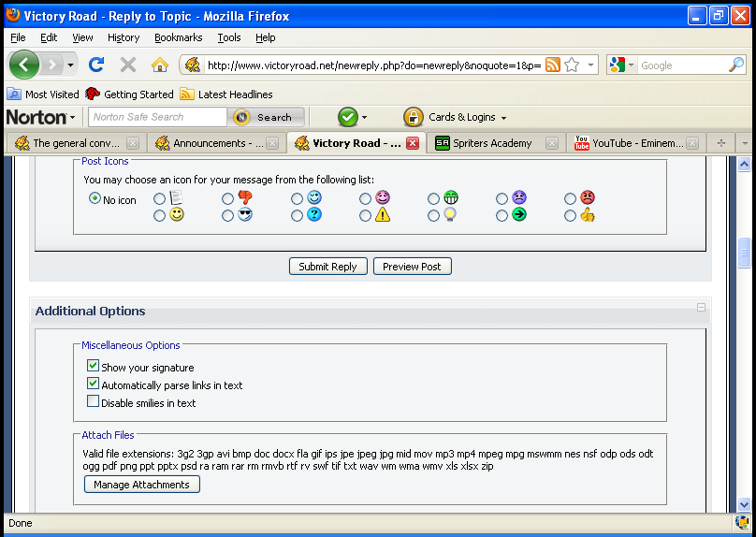Viewport: 756px width, 537px height.
Task: Enable Disable smilies in text checkbox
Action: [93, 402]
